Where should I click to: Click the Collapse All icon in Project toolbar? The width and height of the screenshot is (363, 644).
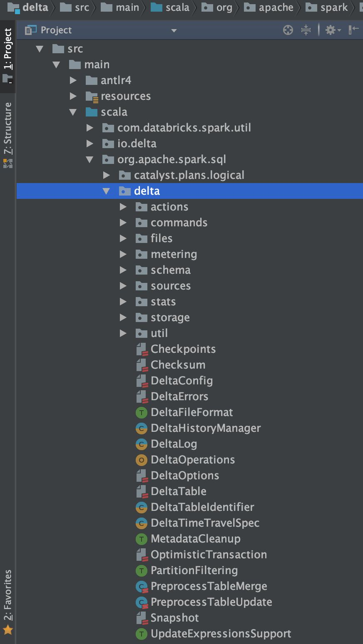coord(306,30)
